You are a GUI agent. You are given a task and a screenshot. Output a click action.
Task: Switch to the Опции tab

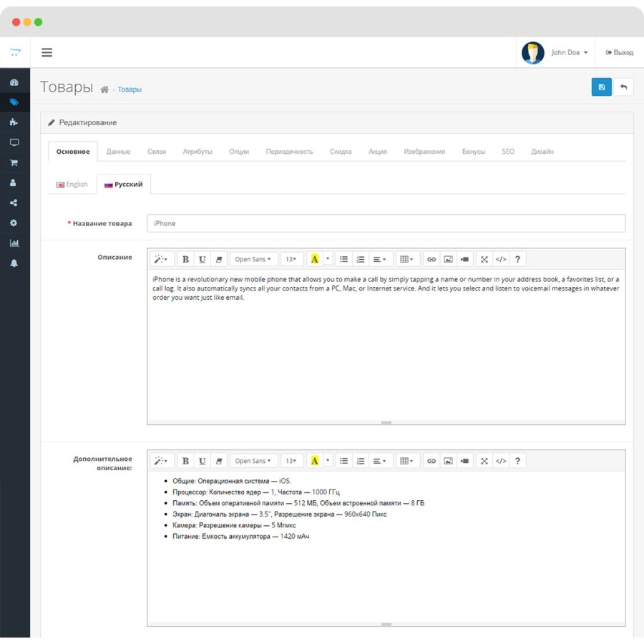[x=239, y=152]
